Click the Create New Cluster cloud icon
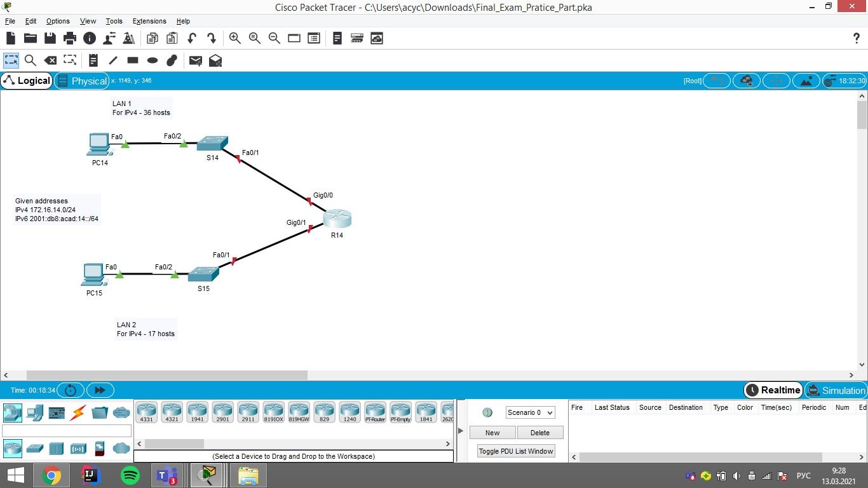 [x=747, y=81]
